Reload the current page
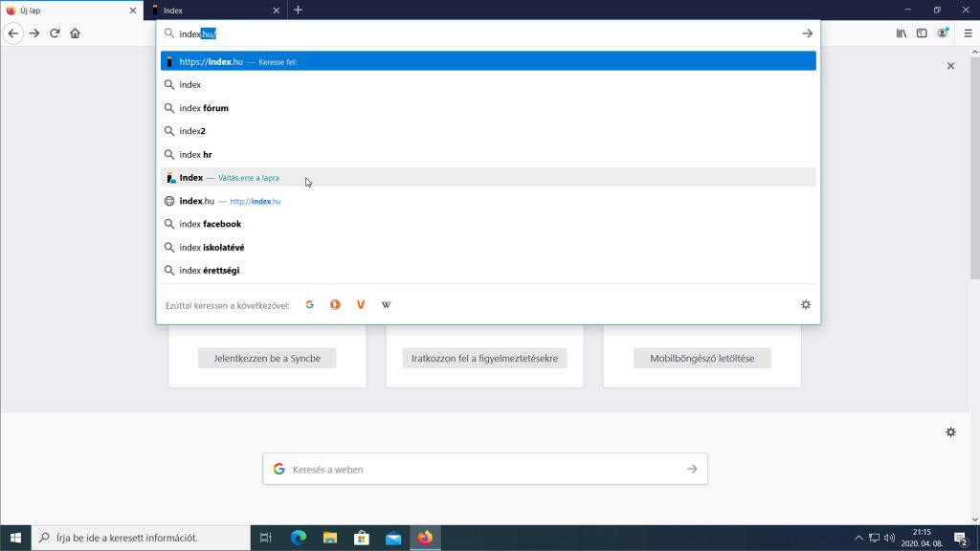The height and width of the screenshot is (551, 980). (55, 33)
